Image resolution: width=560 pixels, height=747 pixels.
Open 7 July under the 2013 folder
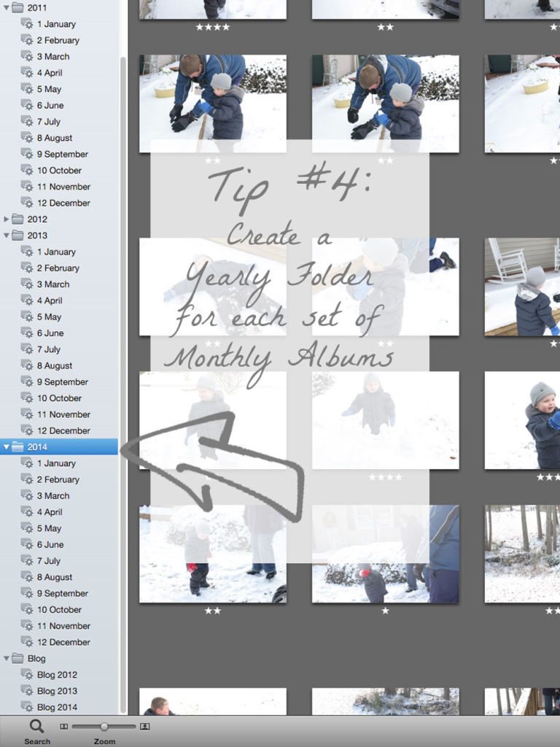click(49, 349)
